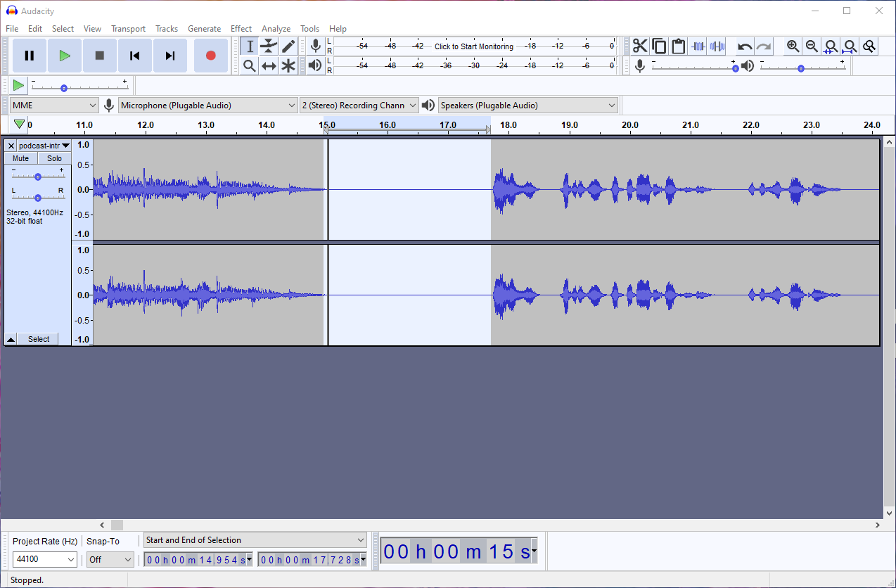Open the Speakers (Plugable Audio) playback device dropdown
The image size is (896, 588).
pyautogui.click(x=528, y=106)
